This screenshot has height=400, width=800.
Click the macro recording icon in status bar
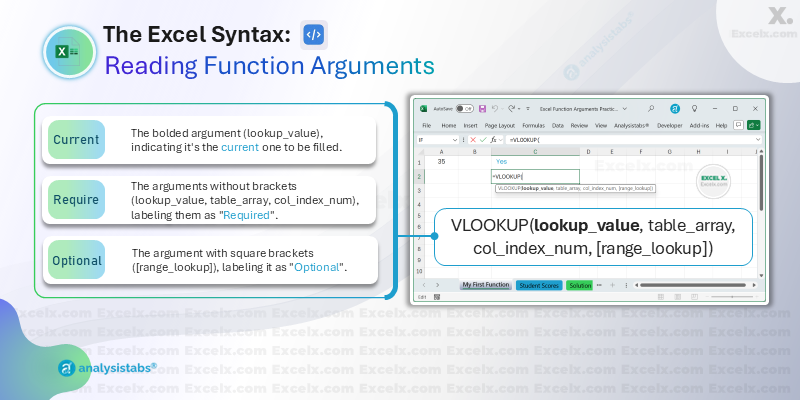click(437, 296)
